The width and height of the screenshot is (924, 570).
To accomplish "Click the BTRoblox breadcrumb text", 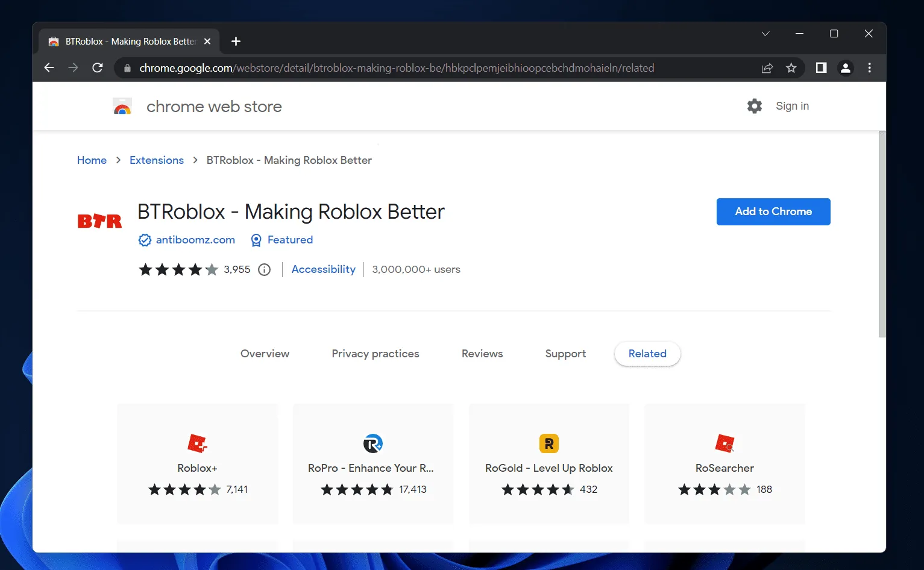I will [x=289, y=160].
